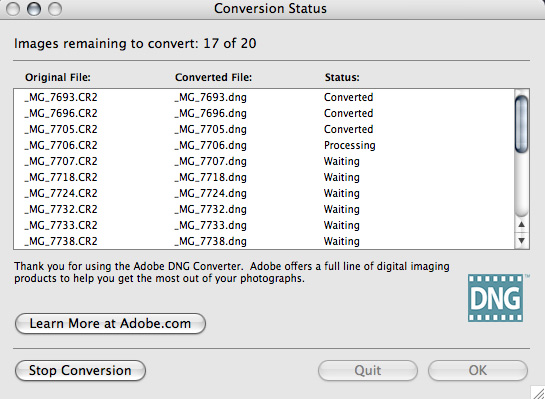Select original file _MG_7706.CR2
Screen dimensions: 545x399
click(61, 145)
